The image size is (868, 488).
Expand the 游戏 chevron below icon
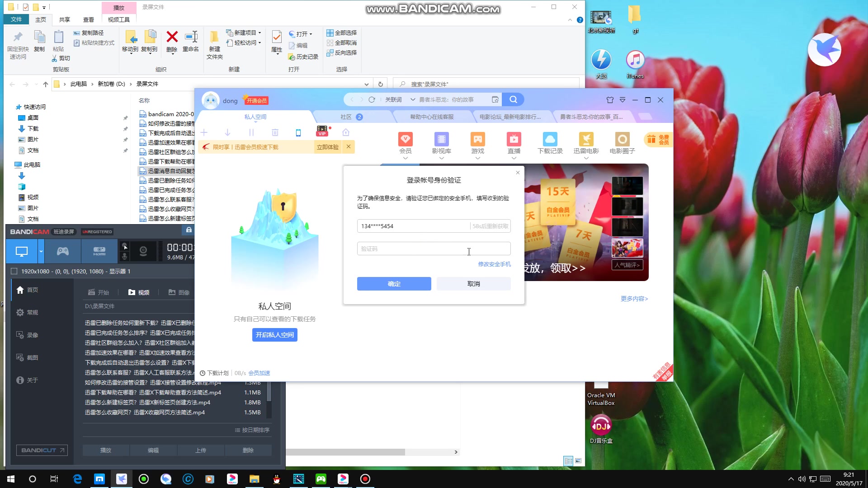click(478, 158)
